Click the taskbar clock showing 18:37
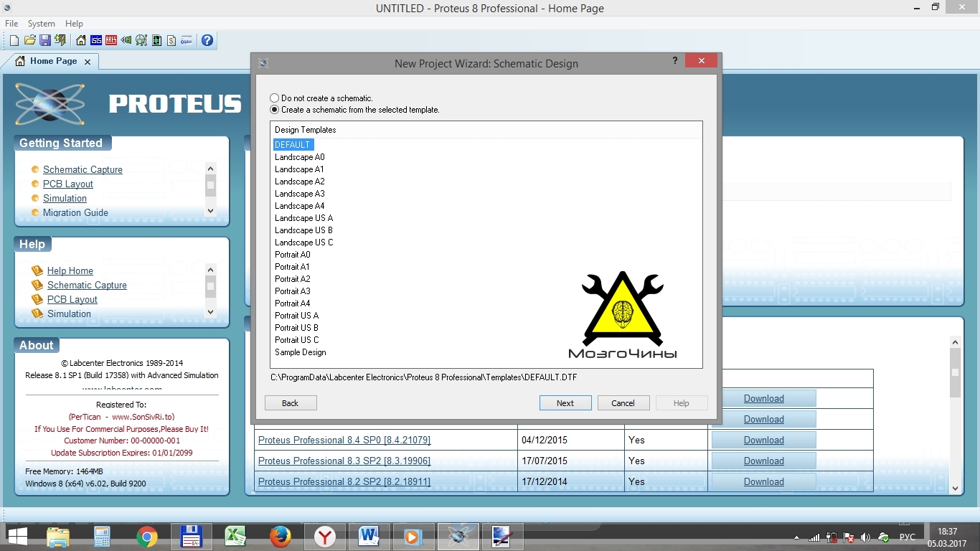The height and width of the screenshot is (551, 980). click(947, 532)
